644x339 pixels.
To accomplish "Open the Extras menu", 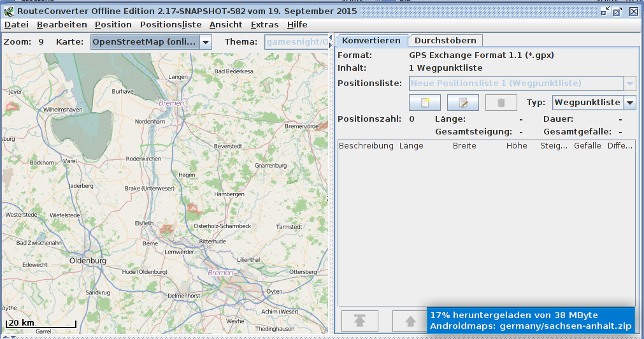I will pos(264,25).
